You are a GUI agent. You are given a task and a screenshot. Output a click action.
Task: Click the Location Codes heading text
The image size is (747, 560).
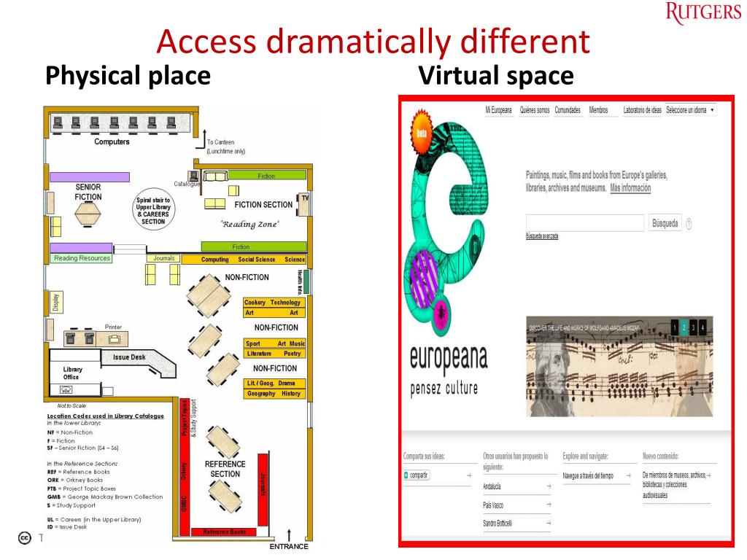[x=105, y=416]
